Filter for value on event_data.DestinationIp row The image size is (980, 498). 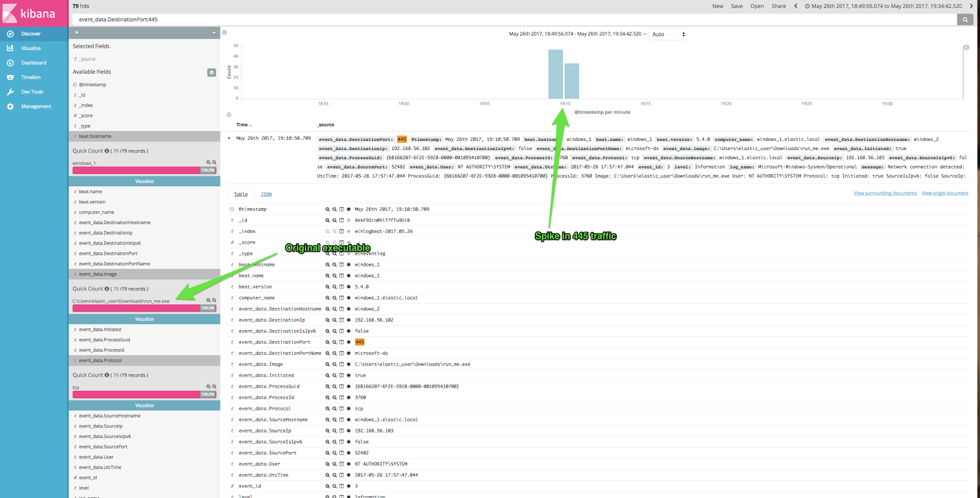(328, 320)
